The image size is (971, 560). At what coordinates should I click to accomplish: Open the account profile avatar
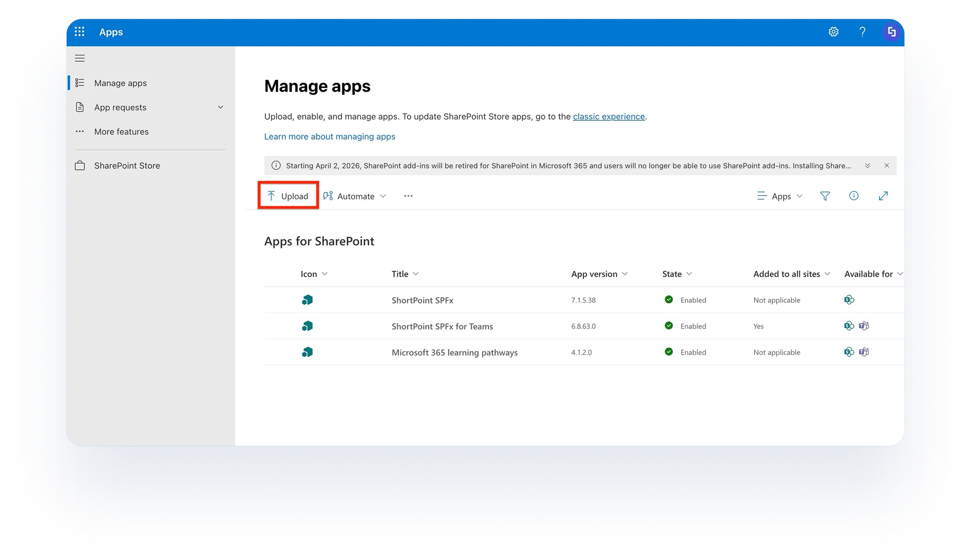pos(892,32)
